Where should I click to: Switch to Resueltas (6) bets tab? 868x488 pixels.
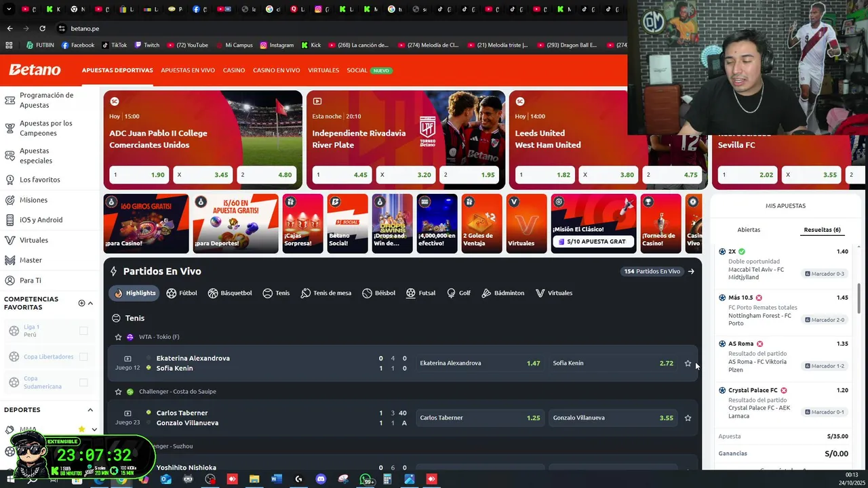tap(822, 230)
